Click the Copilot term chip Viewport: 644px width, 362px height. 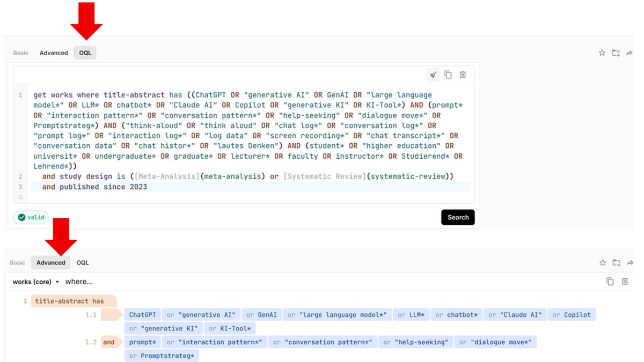(572, 315)
